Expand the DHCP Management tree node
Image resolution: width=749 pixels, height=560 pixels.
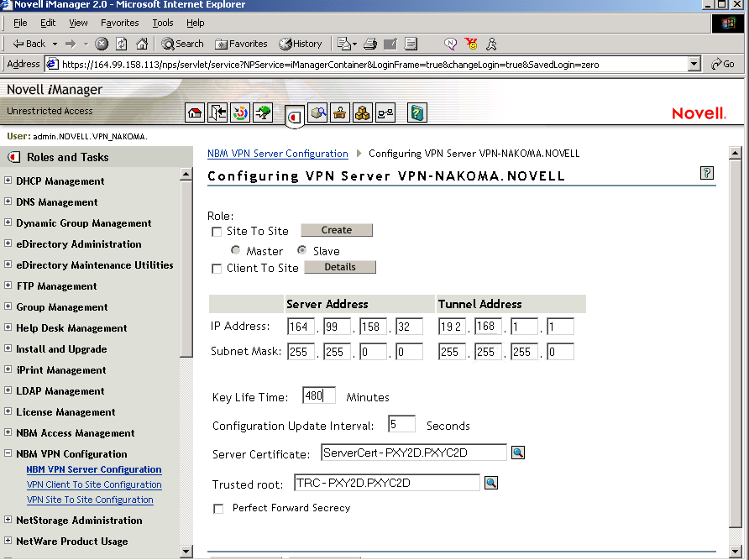[8, 181]
